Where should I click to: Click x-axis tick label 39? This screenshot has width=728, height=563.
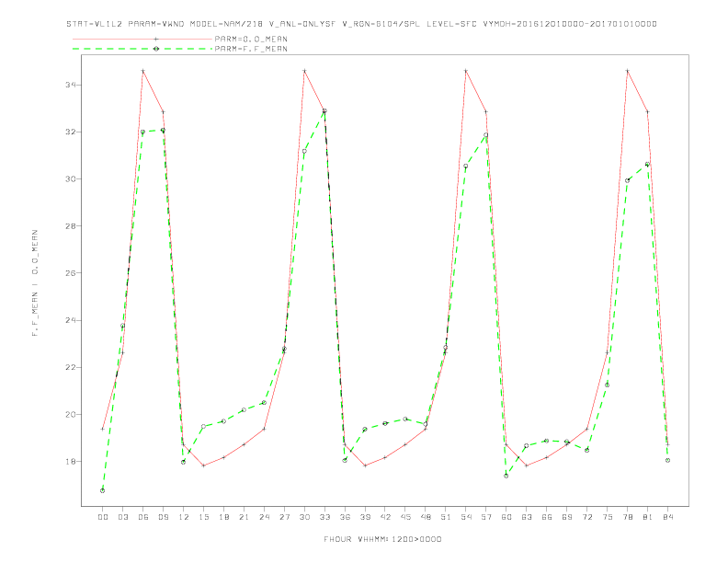(x=365, y=517)
